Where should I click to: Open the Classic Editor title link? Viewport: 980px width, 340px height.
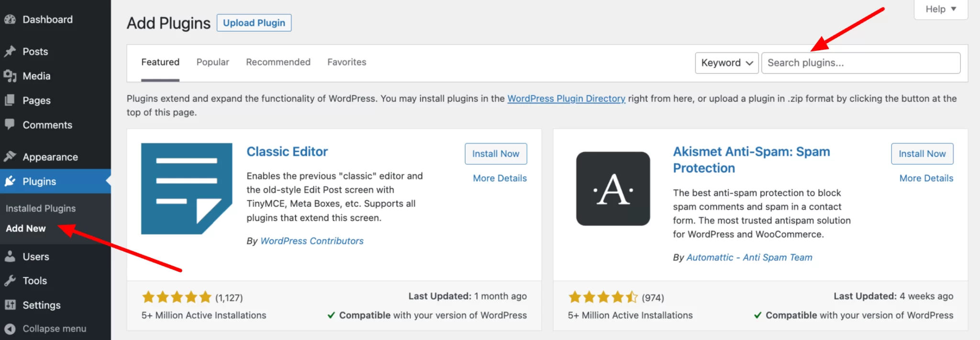pyautogui.click(x=287, y=152)
